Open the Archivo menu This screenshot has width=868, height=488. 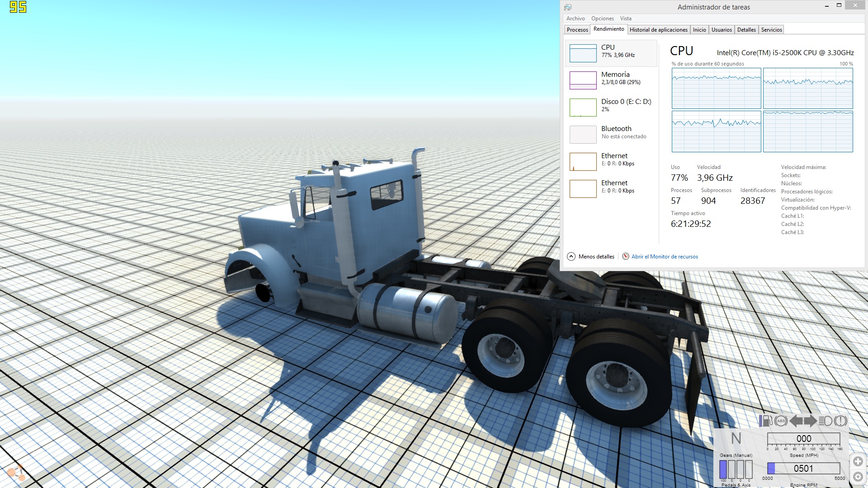576,19
